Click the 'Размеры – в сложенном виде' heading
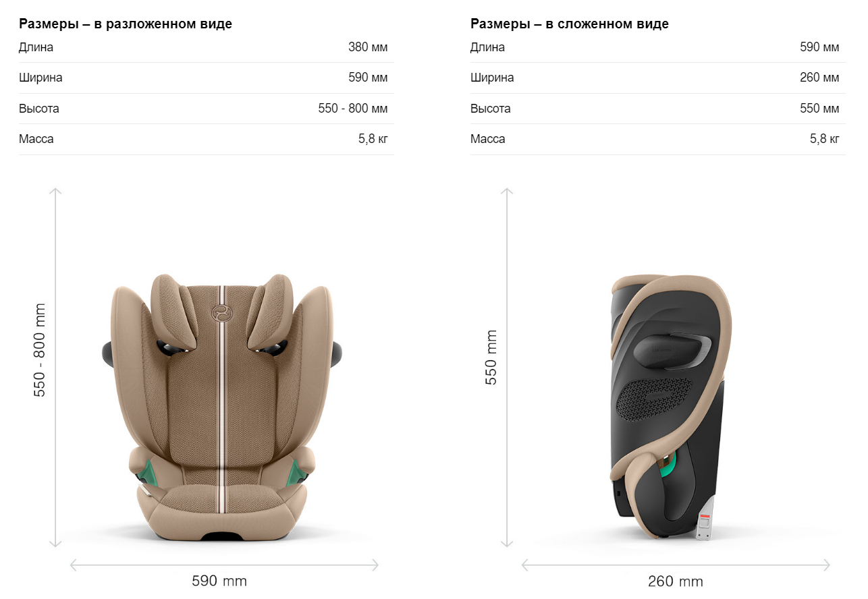 pyautogui.click(x=570, y=24)
